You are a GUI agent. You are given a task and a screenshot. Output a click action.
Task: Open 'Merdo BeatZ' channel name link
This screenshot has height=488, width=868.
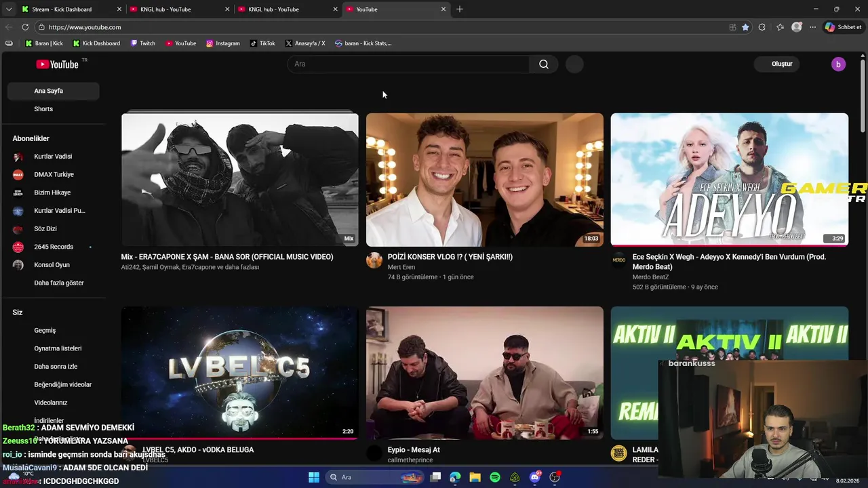651,277
